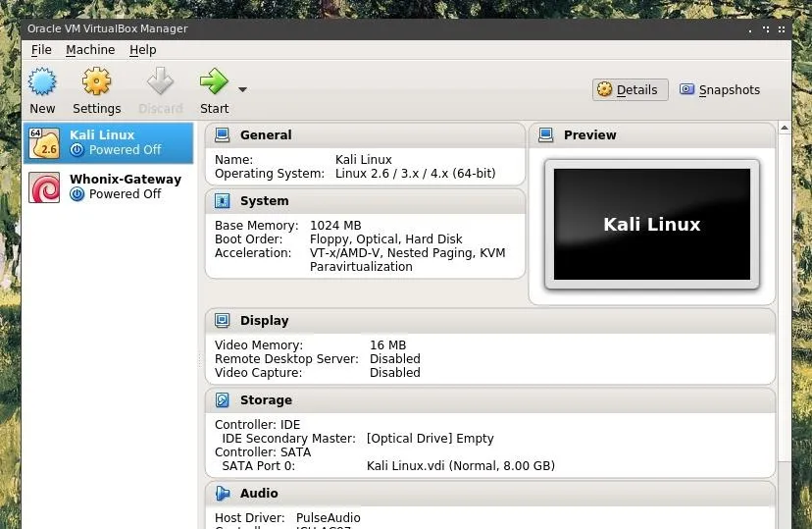Open the Help menu
The width and height of the screenshot is (812, 529).
pos(143,50)
